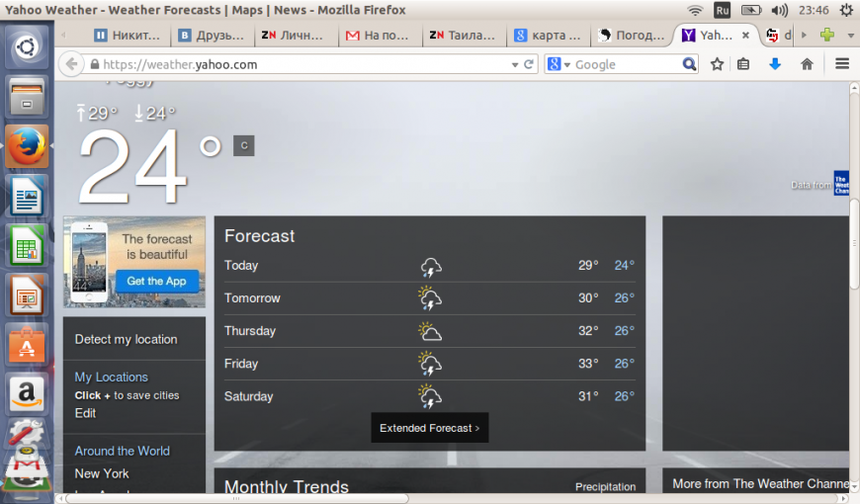Switch to the Друзь... tab

coord(212,36)
